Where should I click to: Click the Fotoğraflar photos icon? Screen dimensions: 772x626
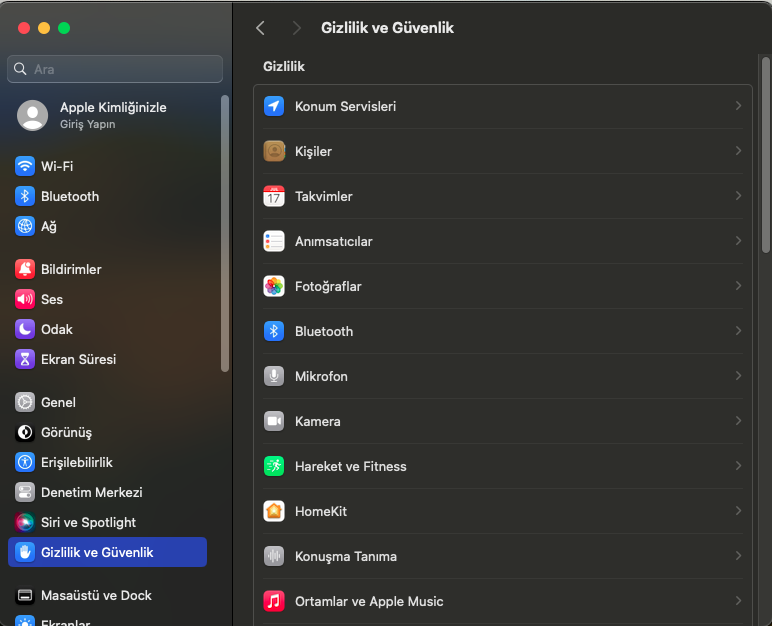274,286
